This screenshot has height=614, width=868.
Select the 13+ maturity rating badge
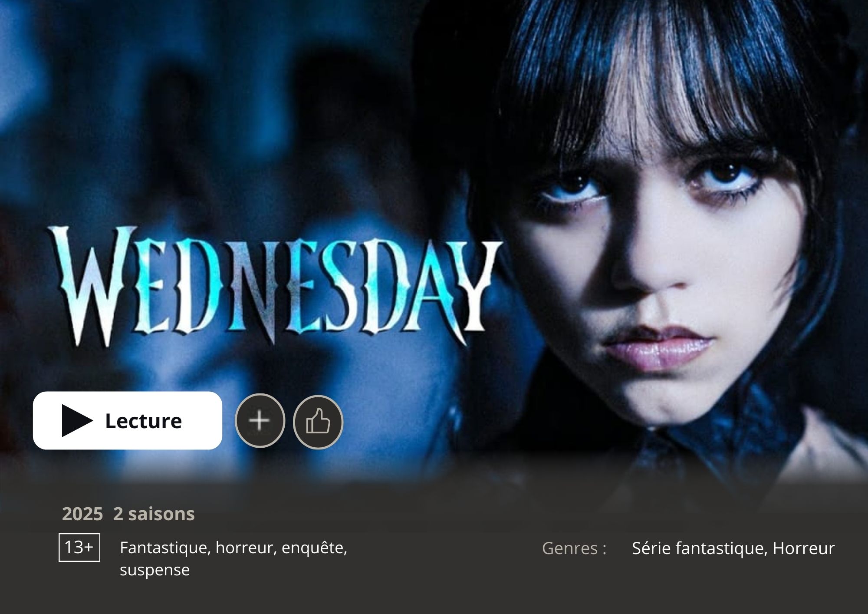(x=79, y=548)
